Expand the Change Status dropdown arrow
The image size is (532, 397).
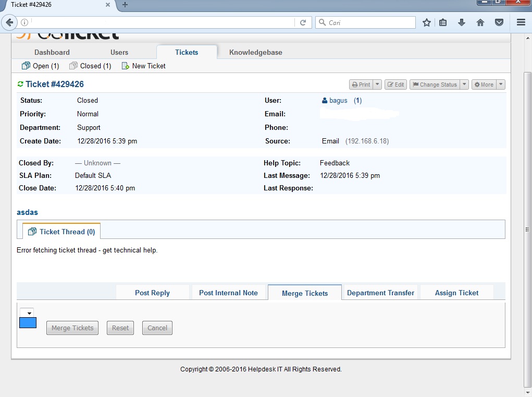pos(464,85)
